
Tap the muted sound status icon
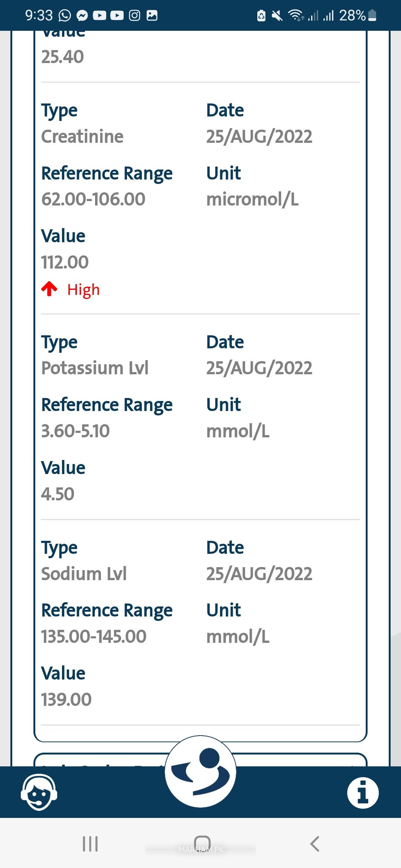(277, 15)
